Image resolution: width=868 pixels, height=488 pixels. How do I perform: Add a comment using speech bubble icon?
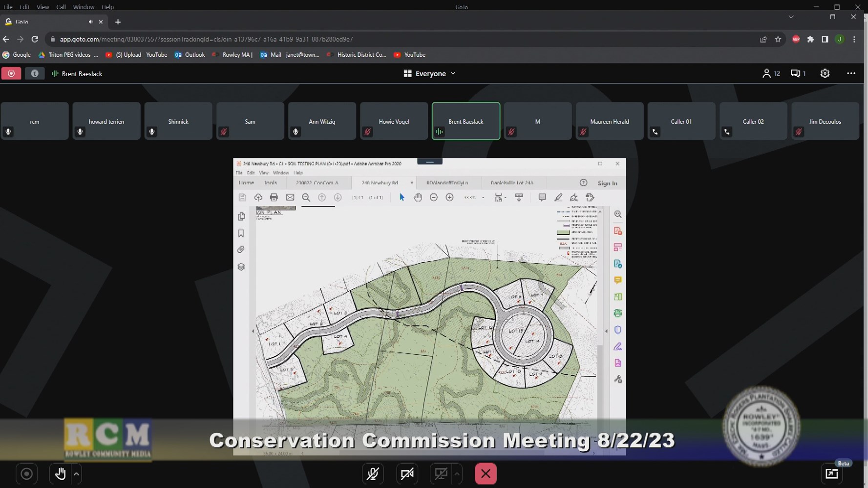pyautogui.click(x=542, y=197)
